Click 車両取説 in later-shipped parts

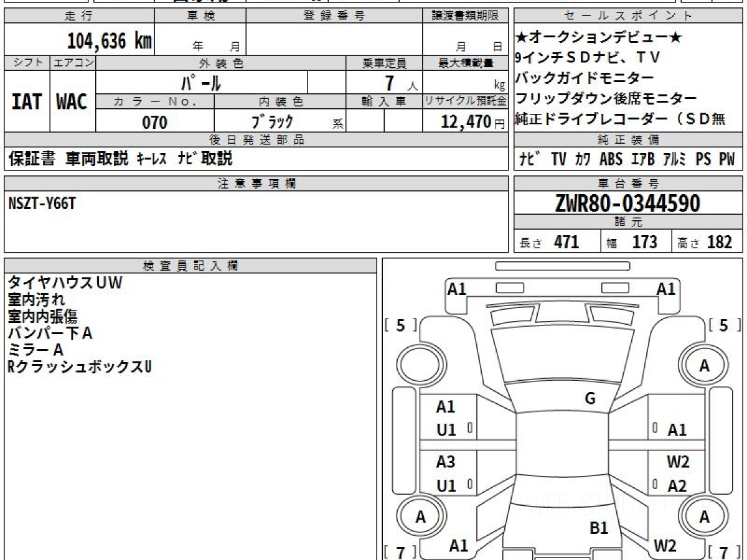pos(97,159)
